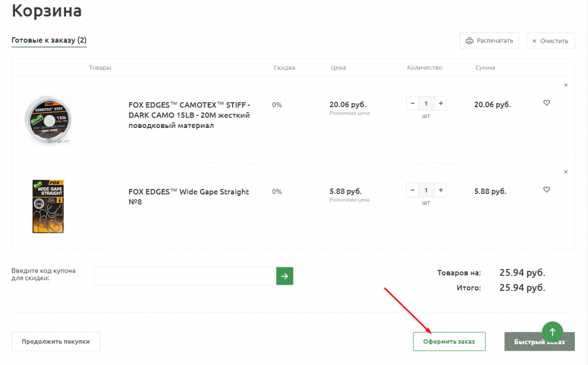Open Camotex Stiff spool product thumbnail
The height and width of the screenshot is (365, 588).
pos(48,119)
